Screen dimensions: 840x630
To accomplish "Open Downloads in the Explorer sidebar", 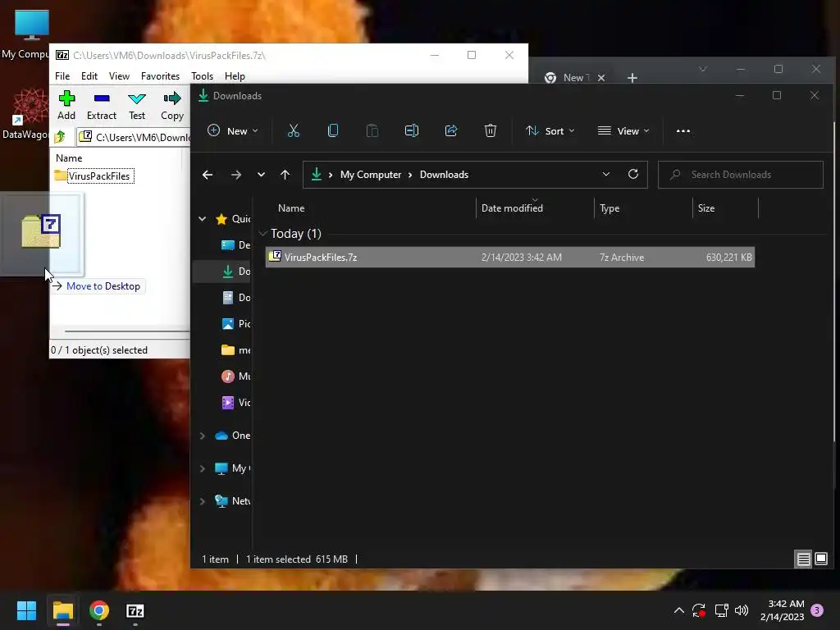I will tap(235, 271).
